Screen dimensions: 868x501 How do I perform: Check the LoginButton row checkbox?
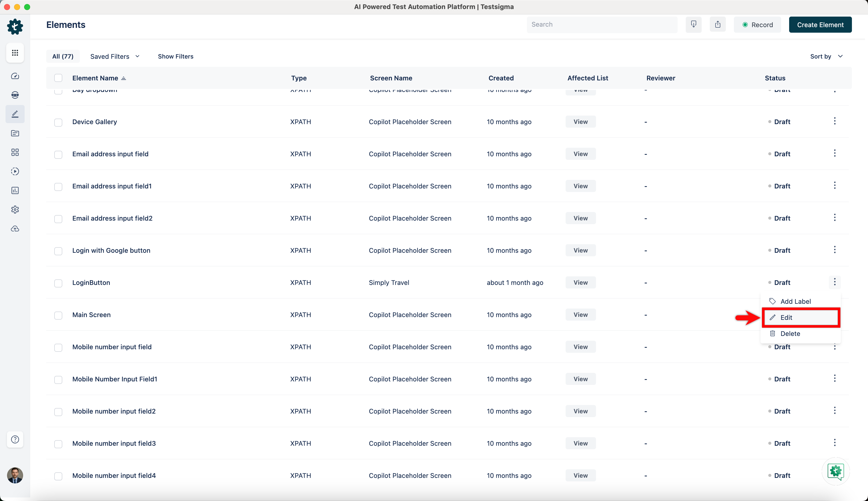[x=58, y=283]
